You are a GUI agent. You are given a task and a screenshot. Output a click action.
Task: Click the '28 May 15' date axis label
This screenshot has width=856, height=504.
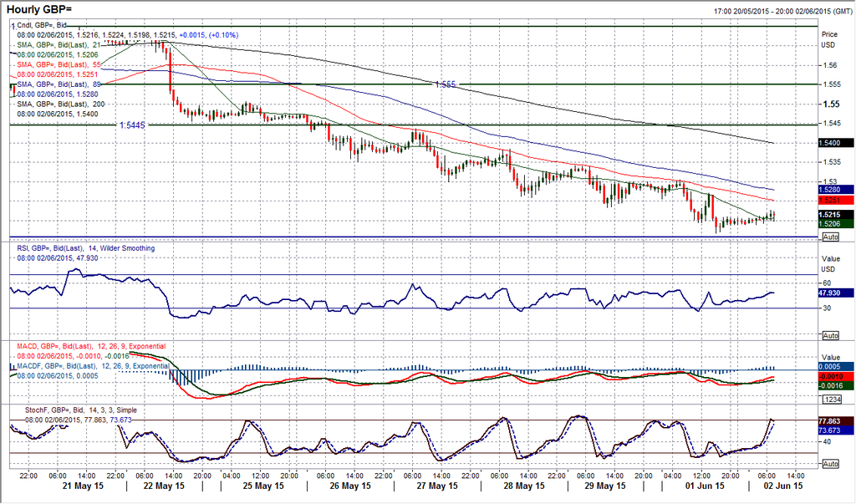point(523,486)
